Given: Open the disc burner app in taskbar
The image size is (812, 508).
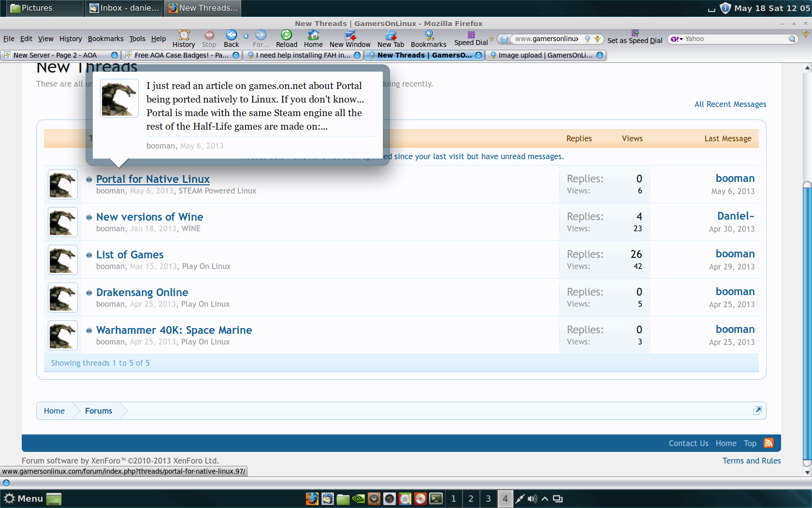Looking at the screenshot, I should pyautogui.click(x=420, y=498).
